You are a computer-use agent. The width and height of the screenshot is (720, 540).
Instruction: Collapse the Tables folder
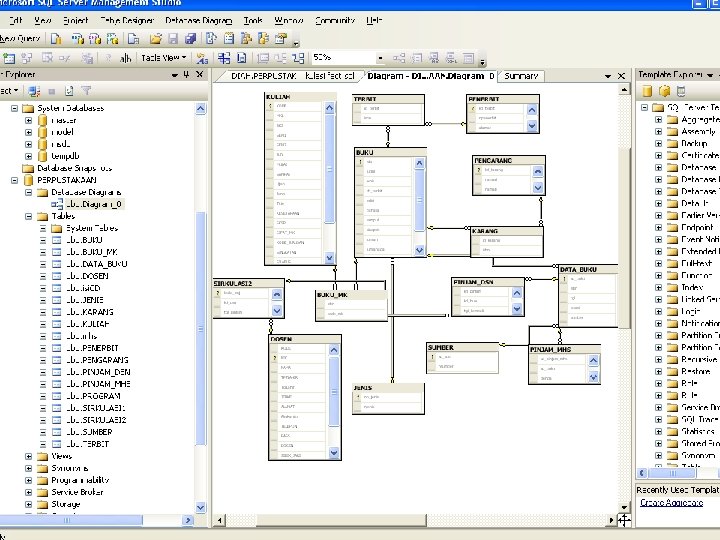(x=28, y=216)
